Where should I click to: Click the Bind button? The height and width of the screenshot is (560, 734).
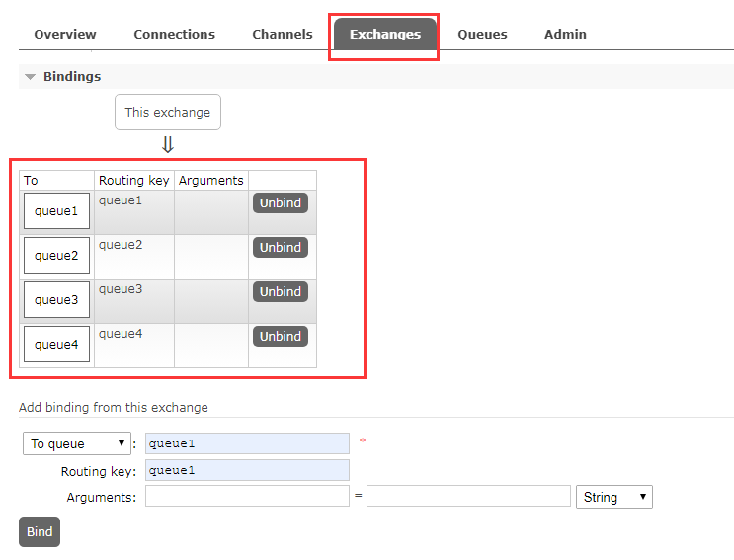click(x=40, y=532)
